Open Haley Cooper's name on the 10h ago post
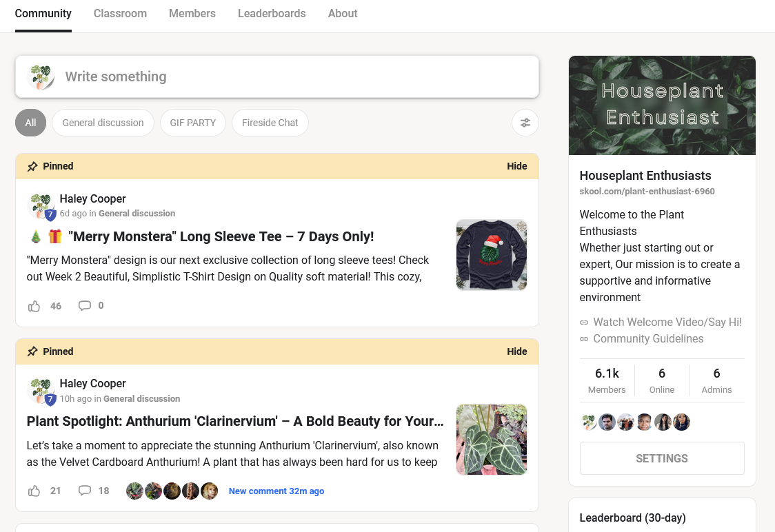Screen dimensions: 775x532 tap(92, 384)
